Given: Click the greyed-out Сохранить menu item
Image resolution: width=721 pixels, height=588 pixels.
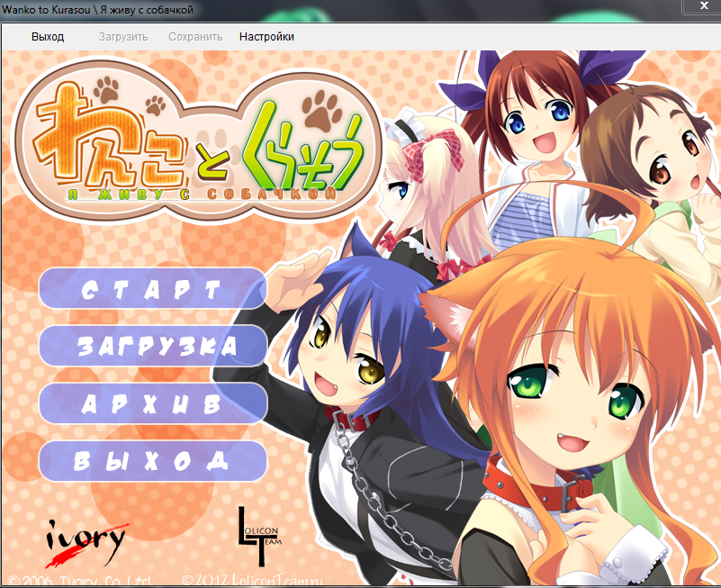Looking at the screenshot, I should point(195,37).
